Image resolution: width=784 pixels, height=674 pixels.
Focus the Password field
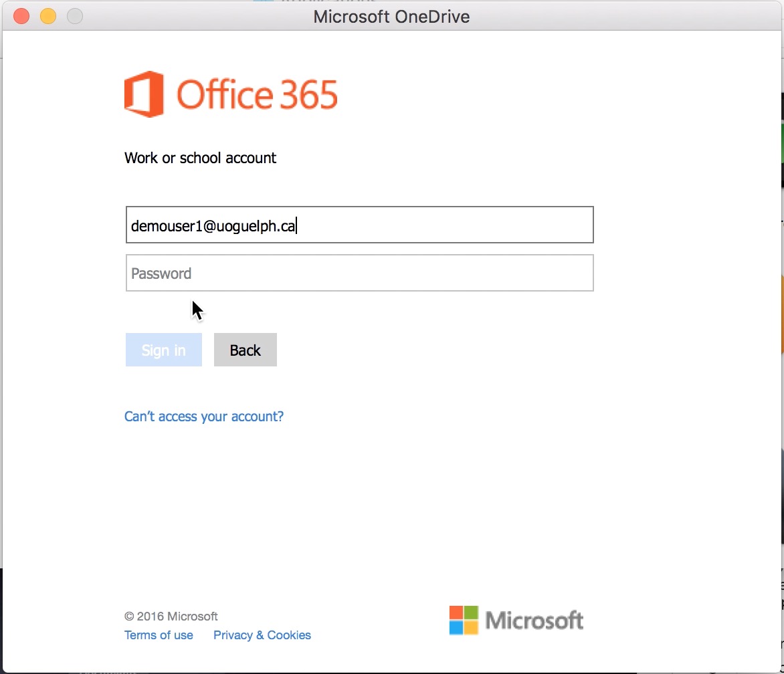[x=359, y=273]
